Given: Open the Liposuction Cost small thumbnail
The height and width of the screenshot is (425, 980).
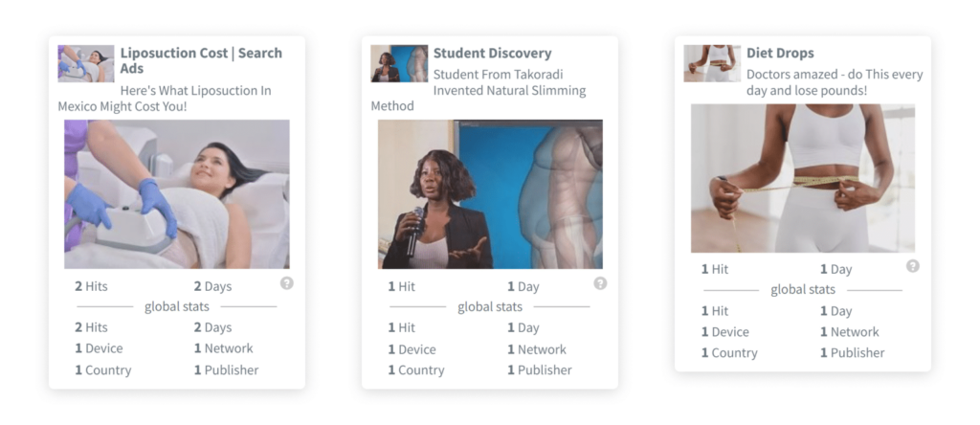Looking at the screenshot, I should click(x=86, y=64).
